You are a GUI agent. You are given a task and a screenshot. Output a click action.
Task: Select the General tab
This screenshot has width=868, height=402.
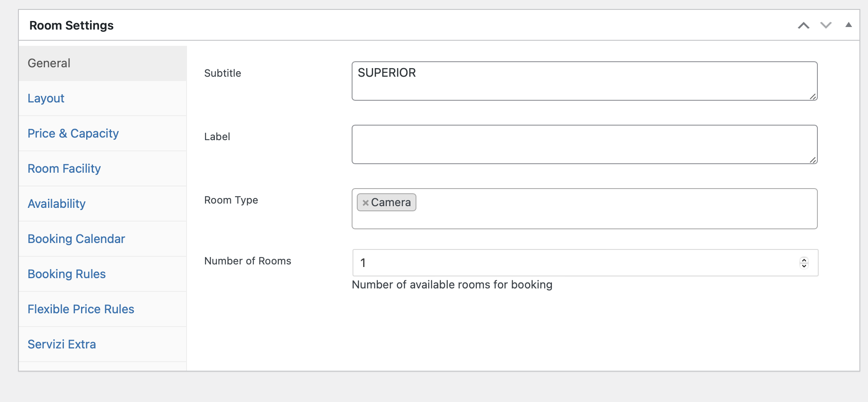[x=102, y=63]
